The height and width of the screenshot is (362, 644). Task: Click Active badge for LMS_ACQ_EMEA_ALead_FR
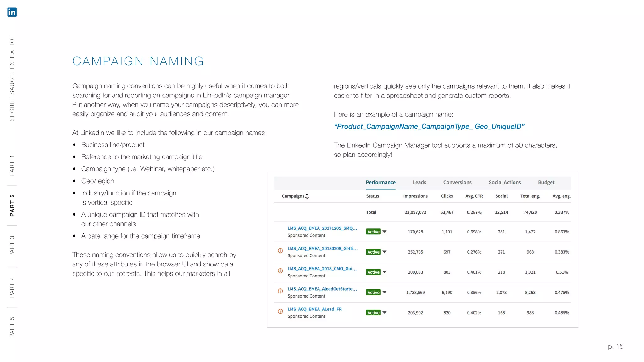[x=373, y=313]
